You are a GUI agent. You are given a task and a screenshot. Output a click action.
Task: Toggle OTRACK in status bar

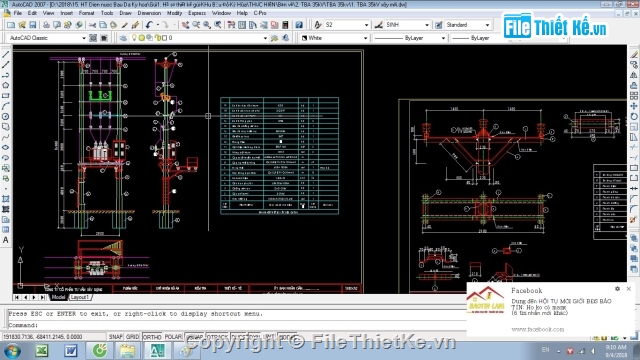pyautogui.click(x=217, y=337)
